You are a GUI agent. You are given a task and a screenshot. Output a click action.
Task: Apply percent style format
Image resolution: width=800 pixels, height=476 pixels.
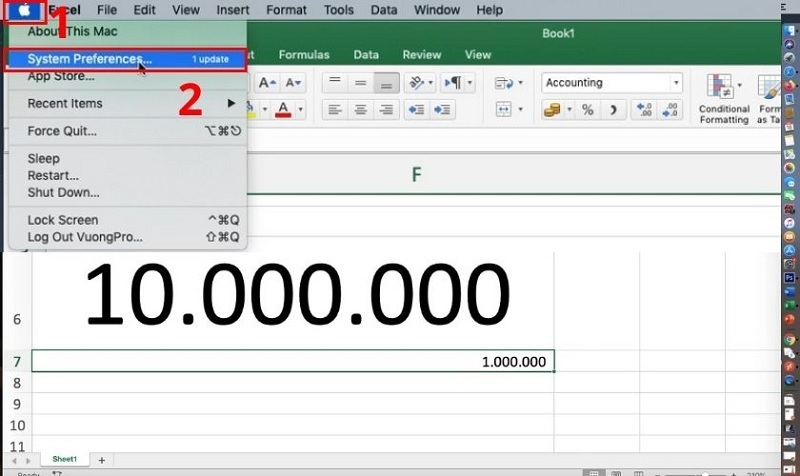click(588, 110)
